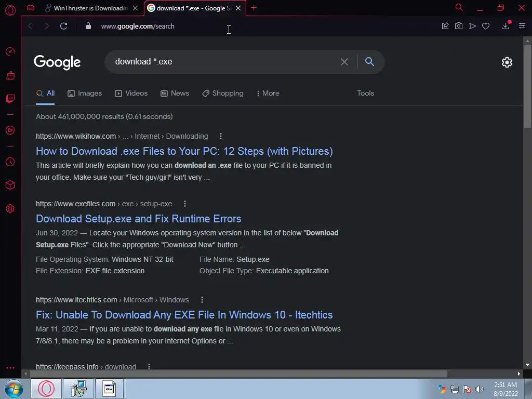Screen dimensions: 532x399
Task: Take a snapshot with camera icon
Action: [x=459, y=26]
